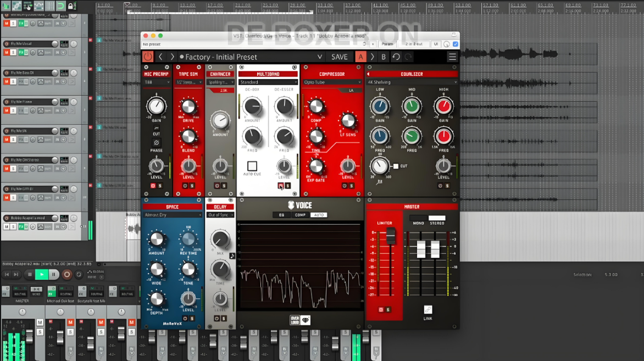The height and width of the screenshot is (361, 644).
Task: Open the Tape Sim type dropdown
Action: click(188, 82)
